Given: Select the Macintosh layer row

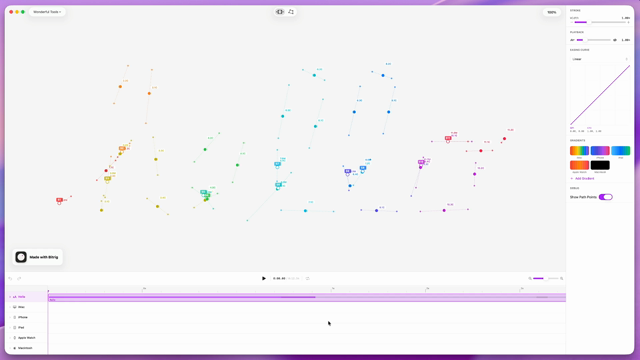Looking at the screenshot, I should point(27,348).
